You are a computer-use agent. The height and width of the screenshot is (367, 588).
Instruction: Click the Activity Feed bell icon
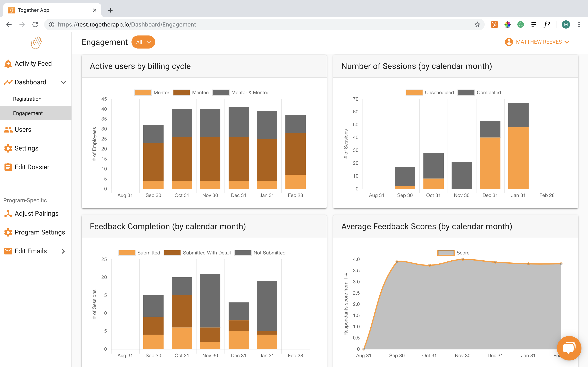[x=8, y=64]
